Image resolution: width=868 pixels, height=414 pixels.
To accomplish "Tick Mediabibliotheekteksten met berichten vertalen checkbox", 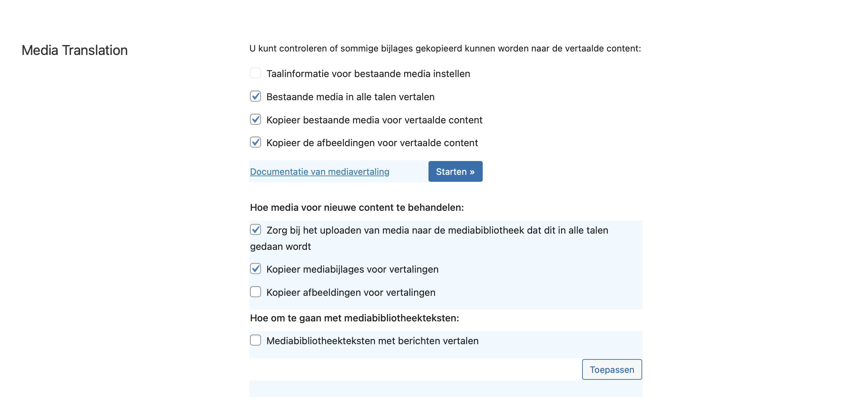I will pos(255,340).
